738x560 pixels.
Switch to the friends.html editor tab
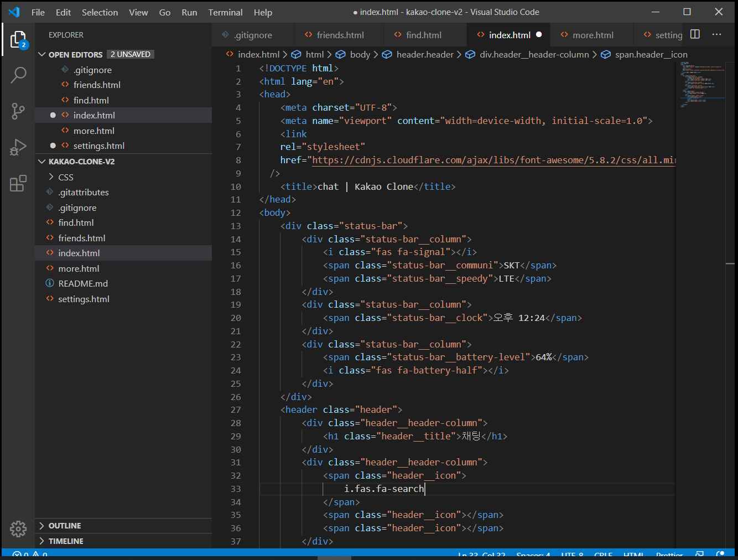pos(339,35)
